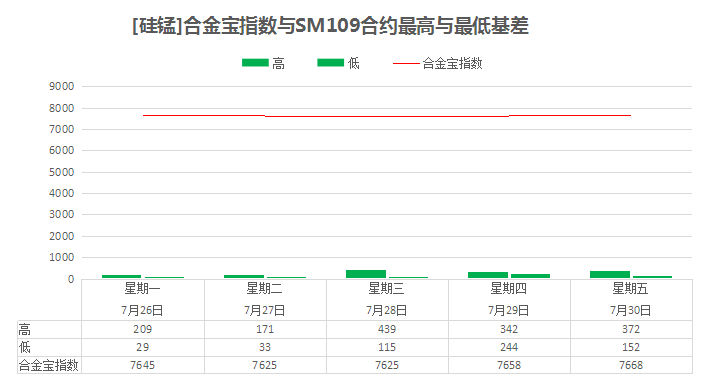Select the 星期三 7月28日 category label

(387, 300)
